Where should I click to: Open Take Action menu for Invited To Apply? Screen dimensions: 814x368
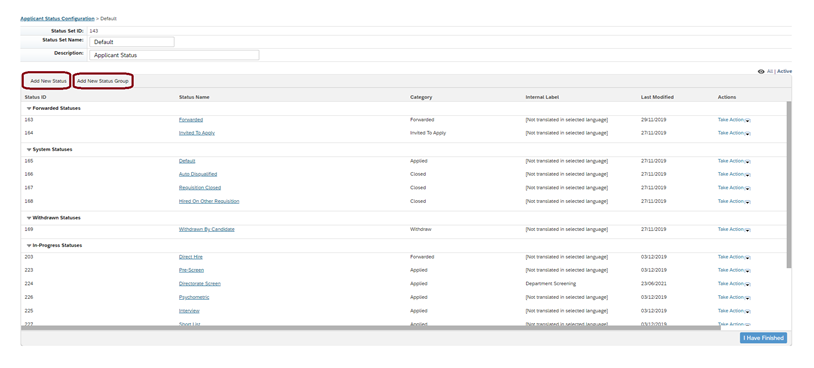click(x=734, y=133)
